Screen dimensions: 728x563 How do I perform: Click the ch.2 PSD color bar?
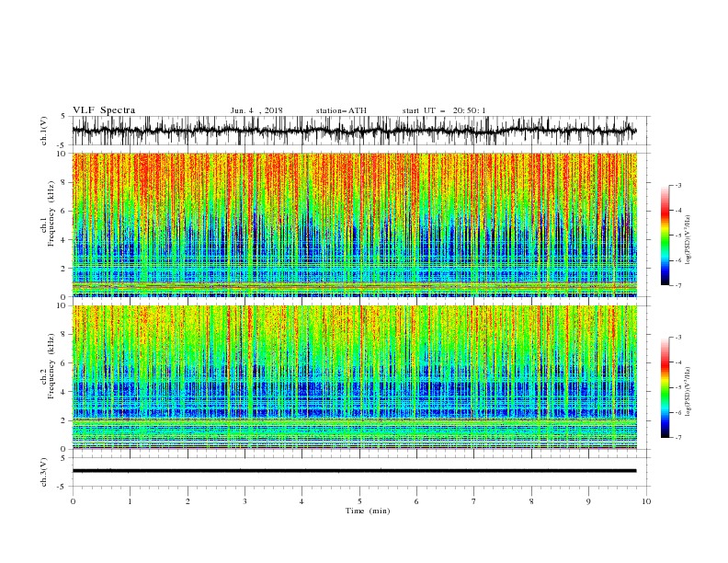point(665,387)
